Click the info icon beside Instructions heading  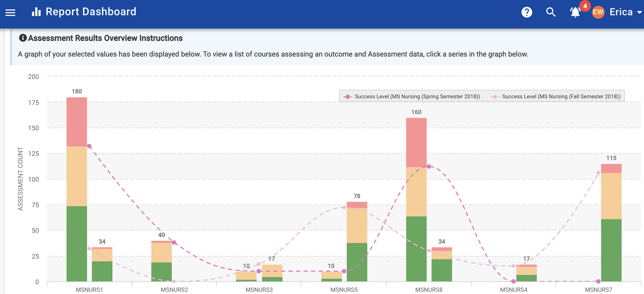23,38
